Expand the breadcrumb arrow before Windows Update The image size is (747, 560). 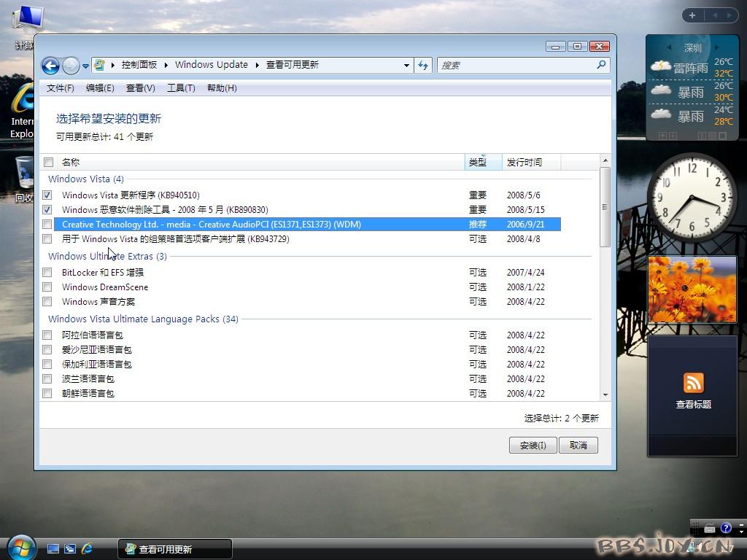[x=166, y=65]
